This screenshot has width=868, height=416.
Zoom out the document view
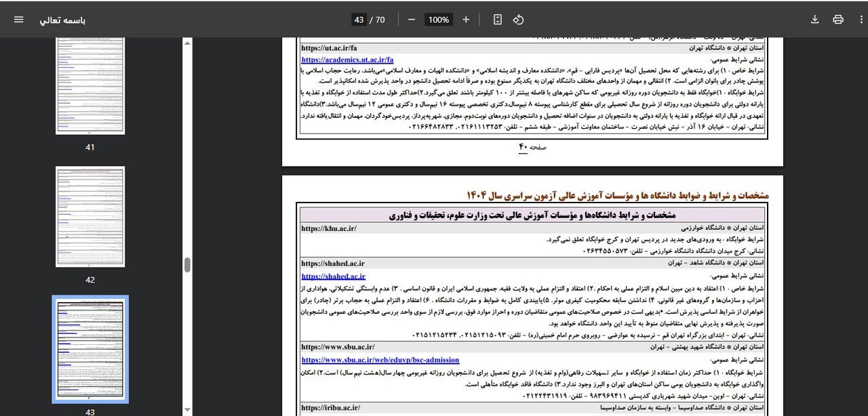412,20
